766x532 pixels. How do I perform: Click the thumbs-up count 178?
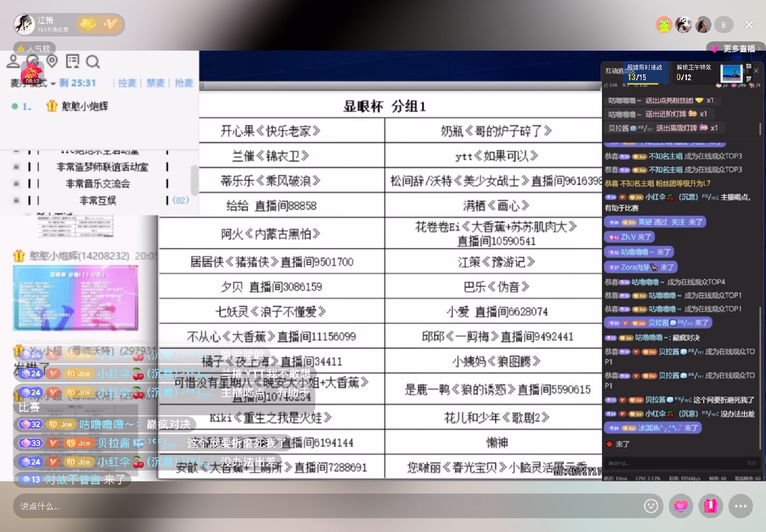coord(611,85)
